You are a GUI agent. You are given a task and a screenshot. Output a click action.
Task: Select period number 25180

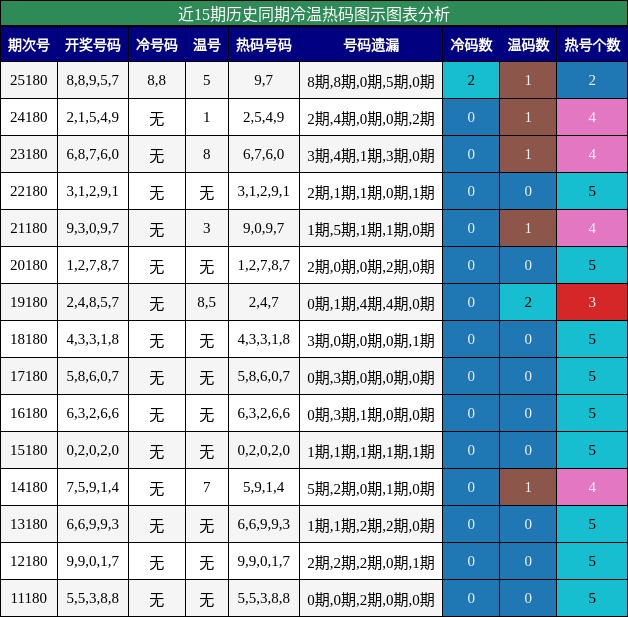point(29,80)
